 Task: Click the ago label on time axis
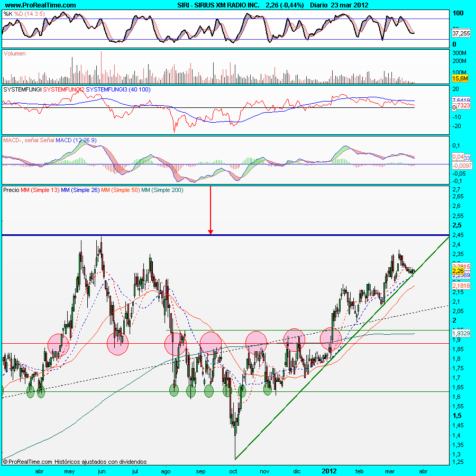click(166, 471)
